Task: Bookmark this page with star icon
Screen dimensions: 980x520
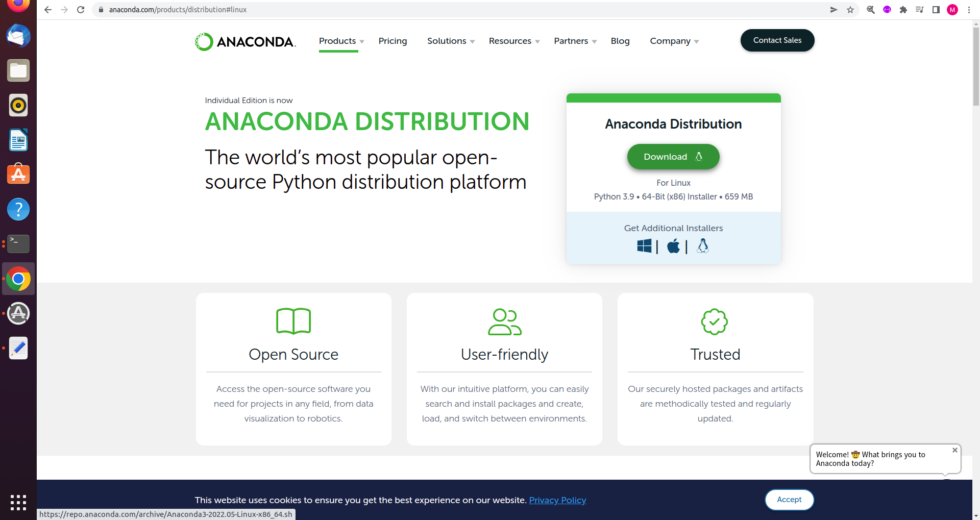Action: click(850, 10)
